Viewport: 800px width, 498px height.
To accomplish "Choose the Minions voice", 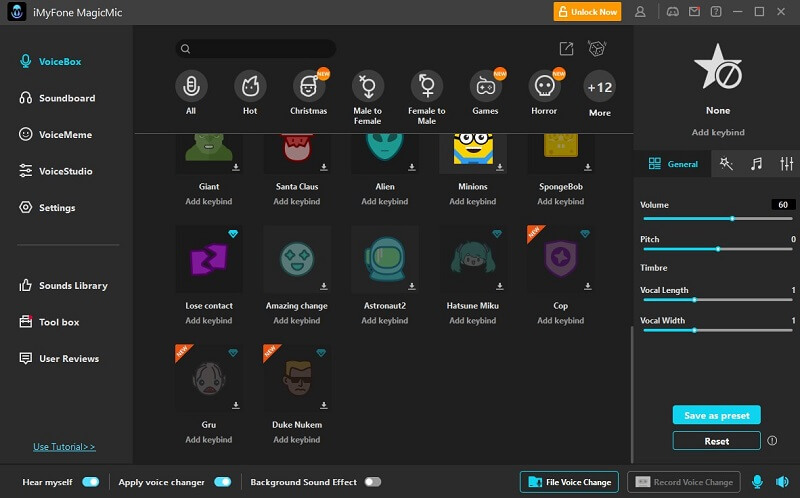I will click(x=473, y=153).
